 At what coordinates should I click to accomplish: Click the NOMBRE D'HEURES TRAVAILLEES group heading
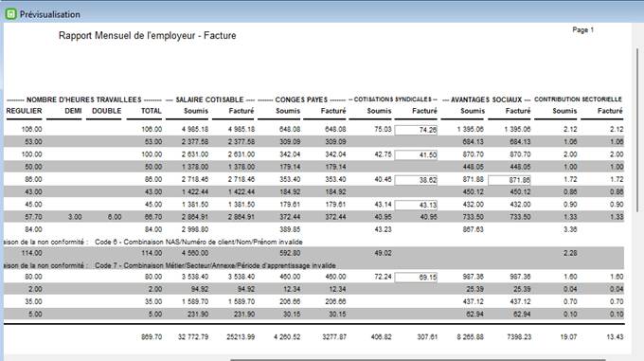click(83, 99)
